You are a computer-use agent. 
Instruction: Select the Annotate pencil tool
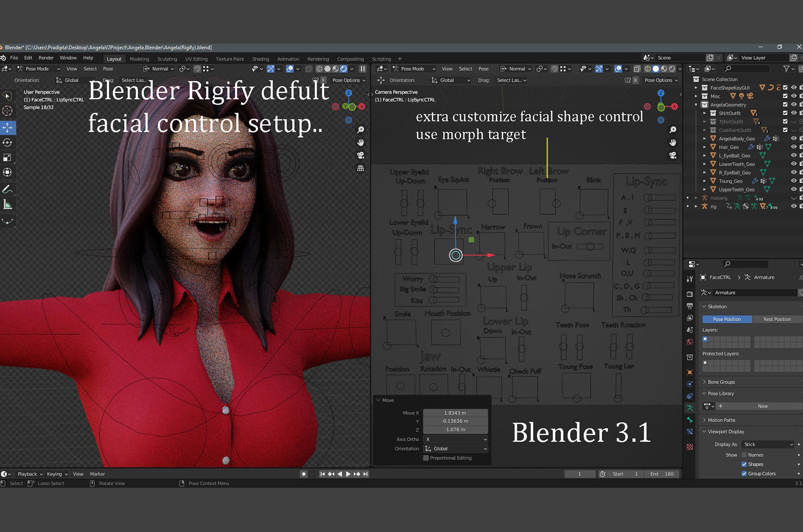pyautogui.click(x=7, y=189)
